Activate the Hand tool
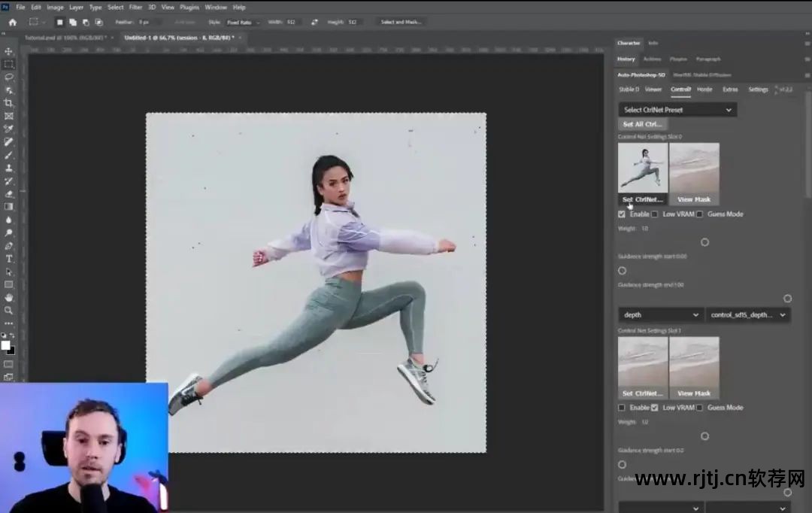This screenshot has width=812, height=513. [x=9, y=297]
